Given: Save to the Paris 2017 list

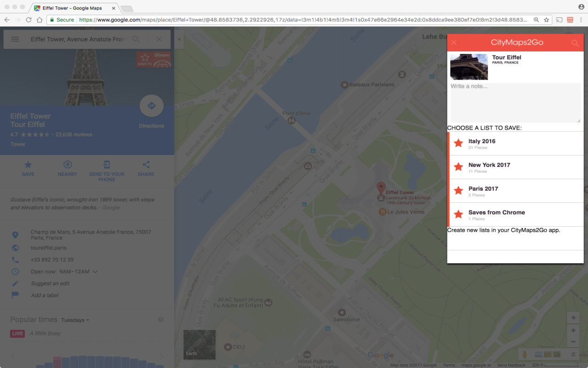Looking at the screenshot, I should point(515,191).
